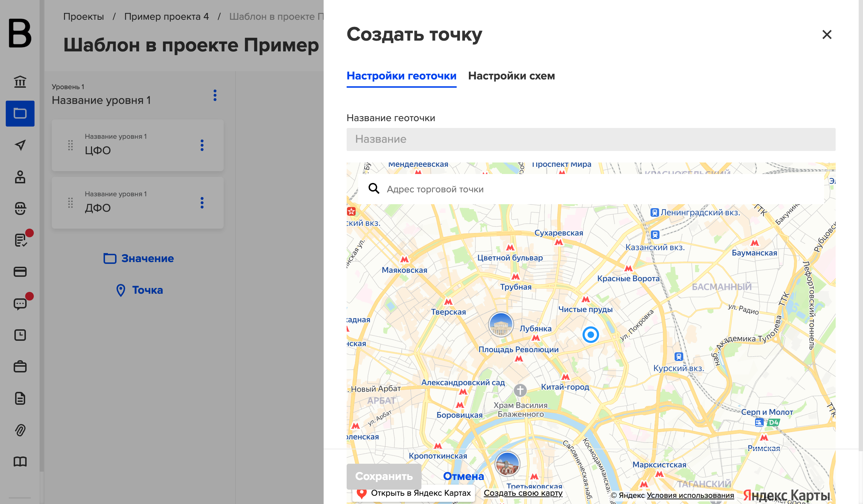Click the Курский вкз. station icon
Image resolution: width=863 pixels, height=504 pixels.
[x=679, y=357]
